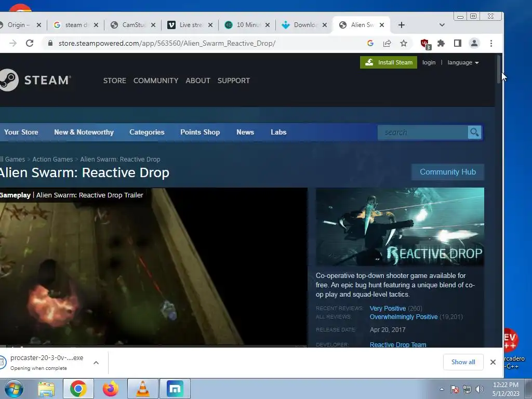Image resolution: width=532 pixels, height=399 pixels.
Task: Click the volume speaker tray icon
Action: pyautogui.click(x=480, y=389)
